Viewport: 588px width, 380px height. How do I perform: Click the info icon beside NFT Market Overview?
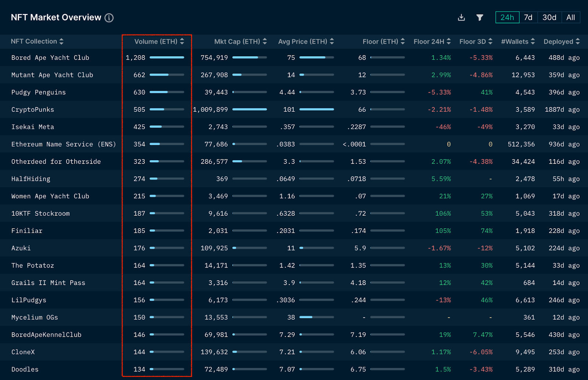click(109, 18)
